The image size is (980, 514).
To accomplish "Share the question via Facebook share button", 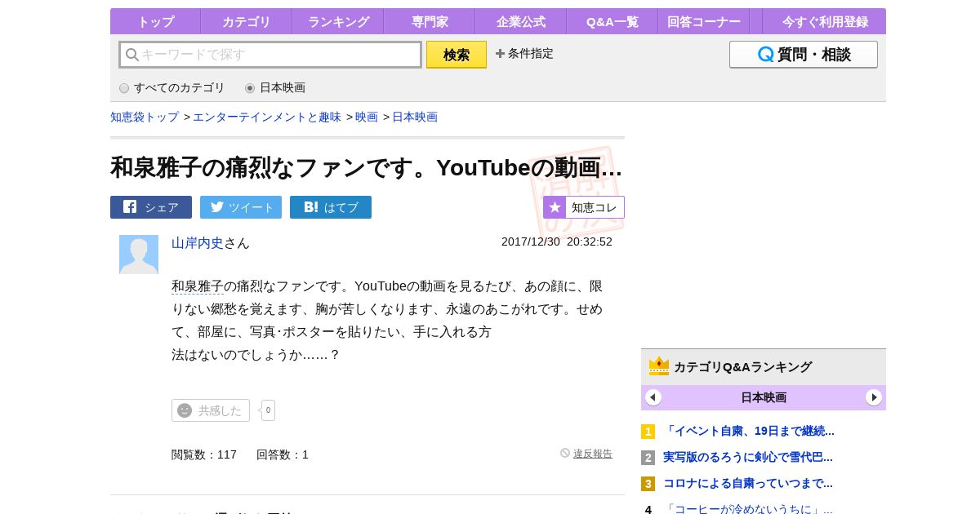I will pyautogui.click(x=151, y=207).
